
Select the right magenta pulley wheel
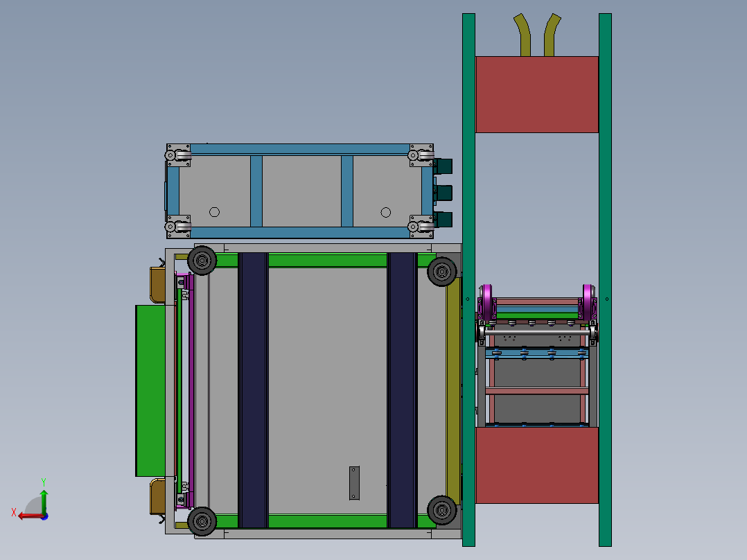(588, 301)
